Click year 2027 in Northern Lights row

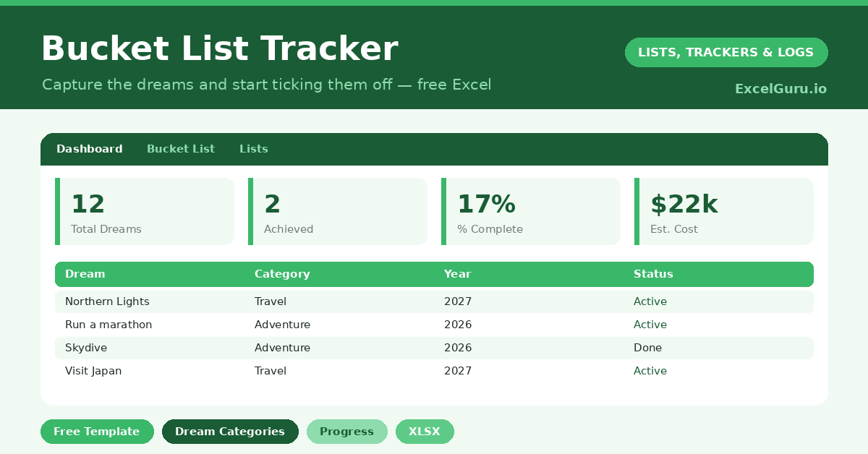[x=458, y=301]
